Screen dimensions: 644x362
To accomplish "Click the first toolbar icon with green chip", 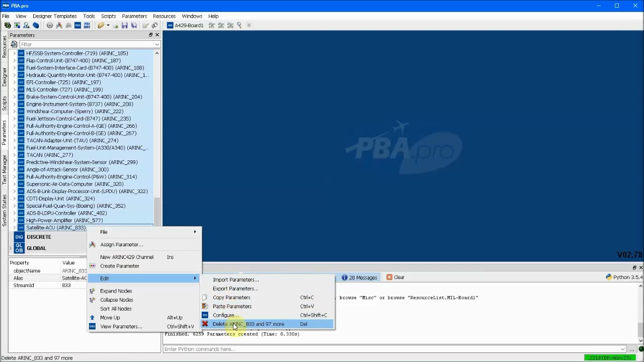I will [8, 25].
